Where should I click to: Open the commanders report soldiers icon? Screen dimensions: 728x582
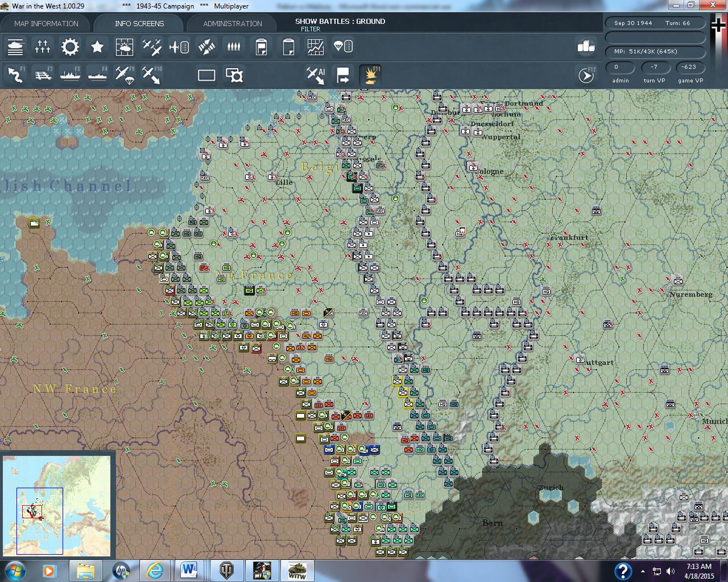[x=234, y=47]
